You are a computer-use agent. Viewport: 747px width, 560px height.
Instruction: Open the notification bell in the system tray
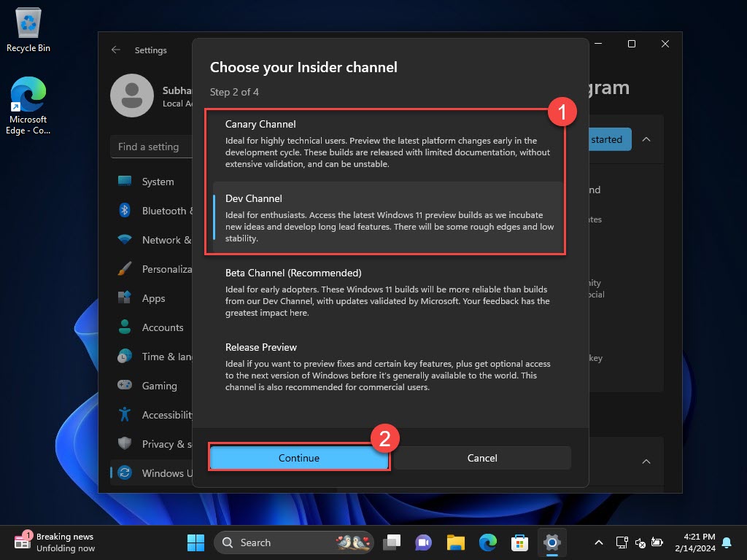(726, 542)
